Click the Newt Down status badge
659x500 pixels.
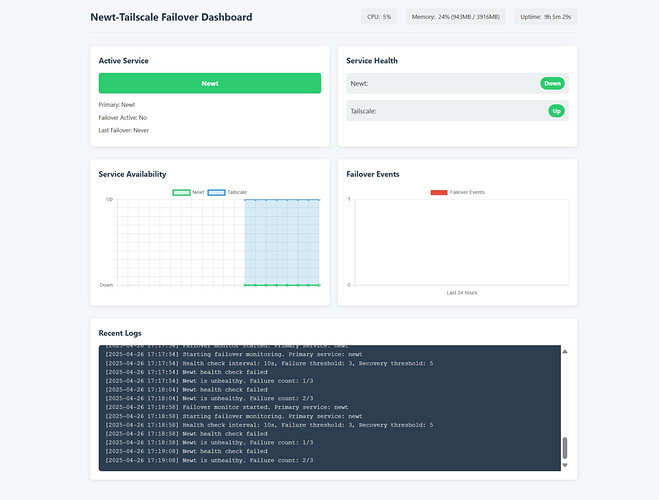[x=552, y=83]
